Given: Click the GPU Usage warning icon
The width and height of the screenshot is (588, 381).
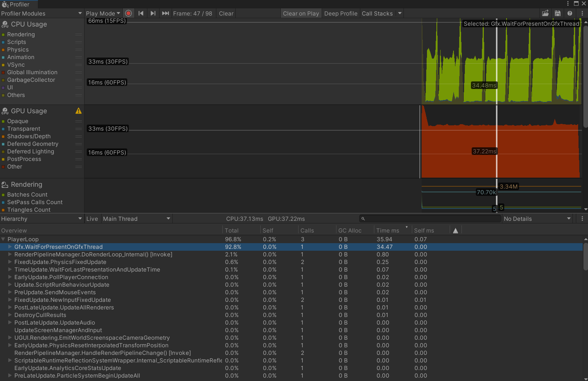Looking at the screenshot, I should pyautogui.click(x=78, y=111).
